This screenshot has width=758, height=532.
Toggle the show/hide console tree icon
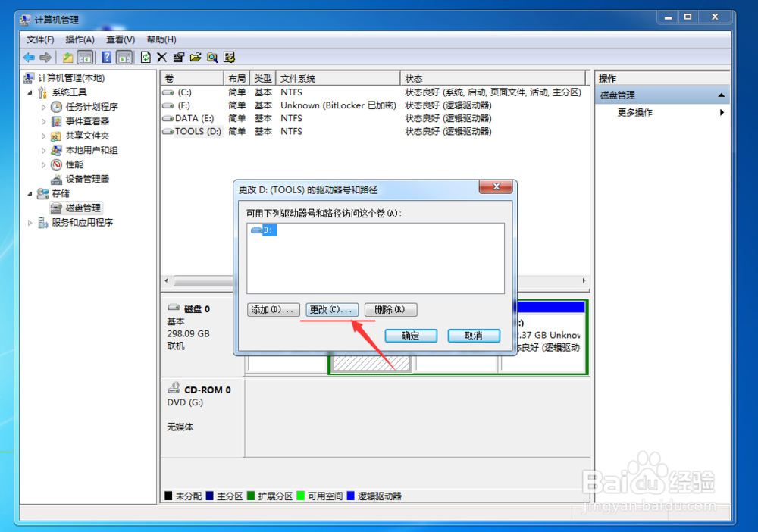click(x=85, y=58)
